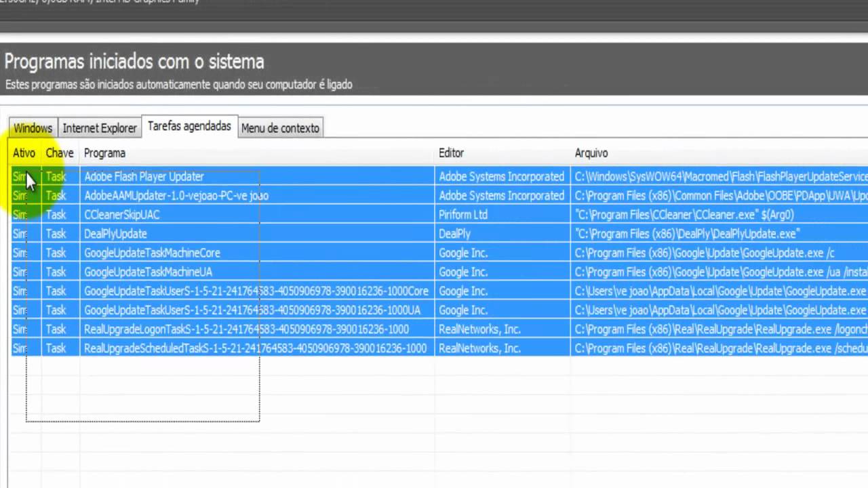Viewport: 868px width, 488px height.
Task: Click Task key cell in DealPlyUpdate row
Action: pos(60,233)
